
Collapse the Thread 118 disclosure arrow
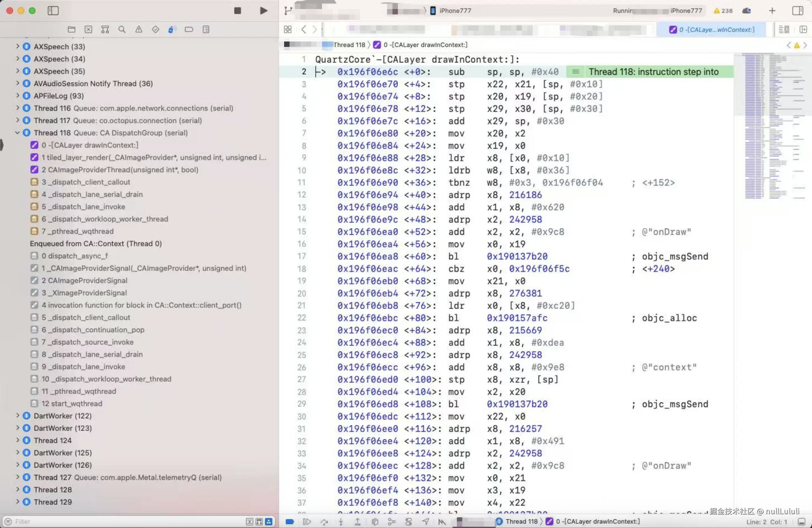pyautogui.click(x=17, y=133)
